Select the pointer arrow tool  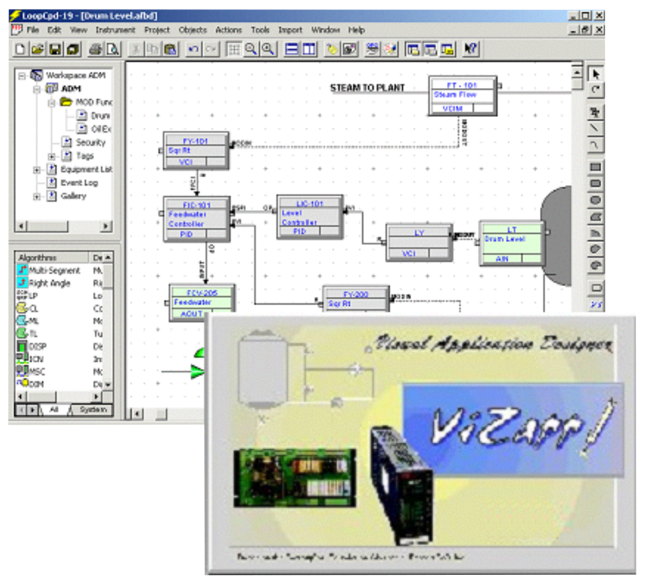click(596, 74)
